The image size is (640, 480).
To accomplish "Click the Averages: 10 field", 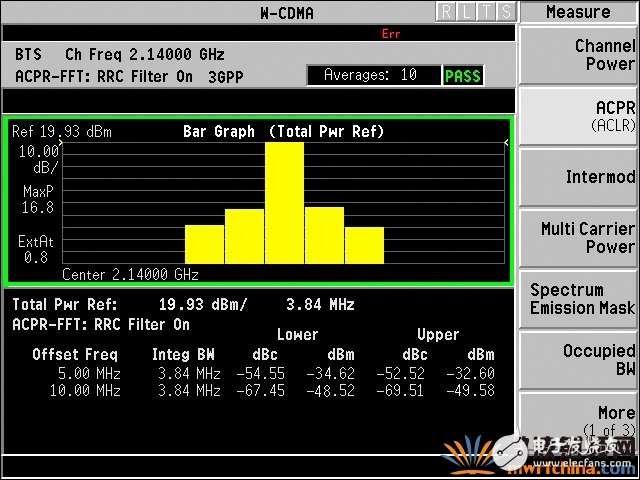I will point(374,76).
